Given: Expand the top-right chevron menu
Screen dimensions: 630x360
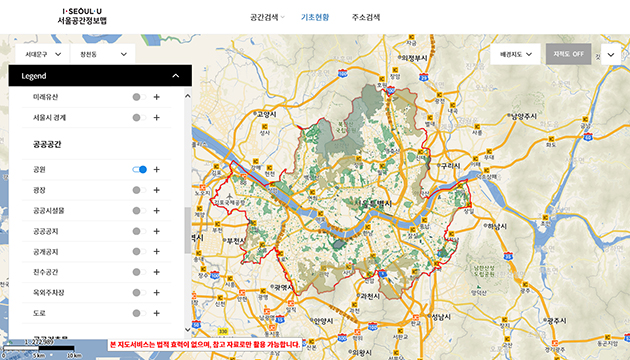Looking at the screenshot, I should pyautogui.click(x=611, y=55).
